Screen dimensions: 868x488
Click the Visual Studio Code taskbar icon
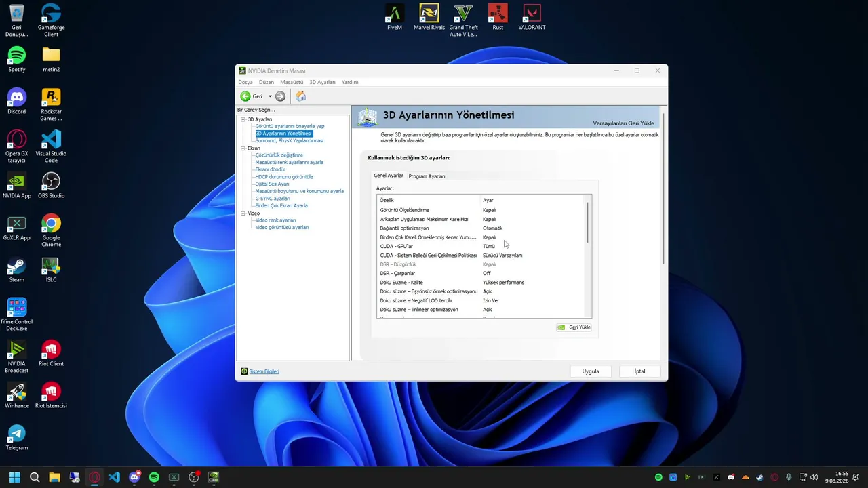coord(114,477)
